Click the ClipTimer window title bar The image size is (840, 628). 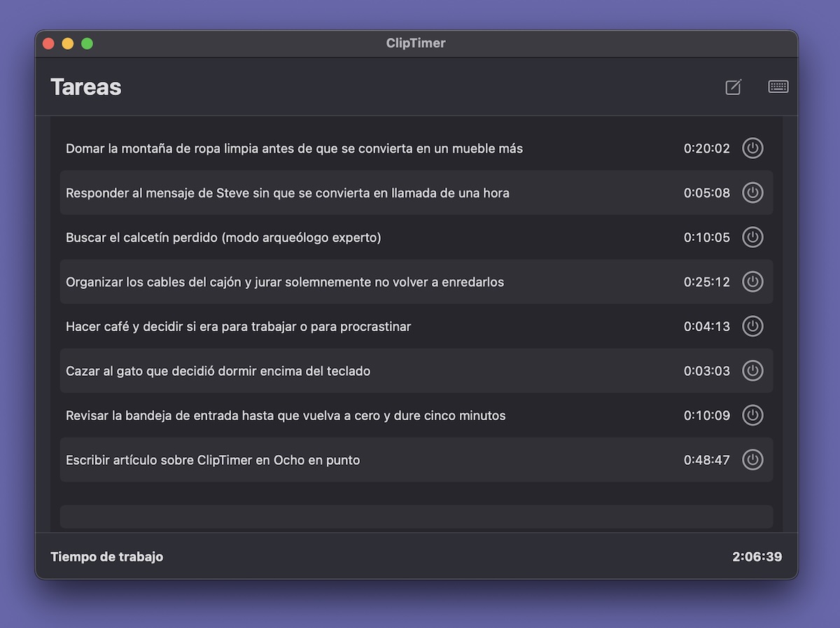coord(416,43)
